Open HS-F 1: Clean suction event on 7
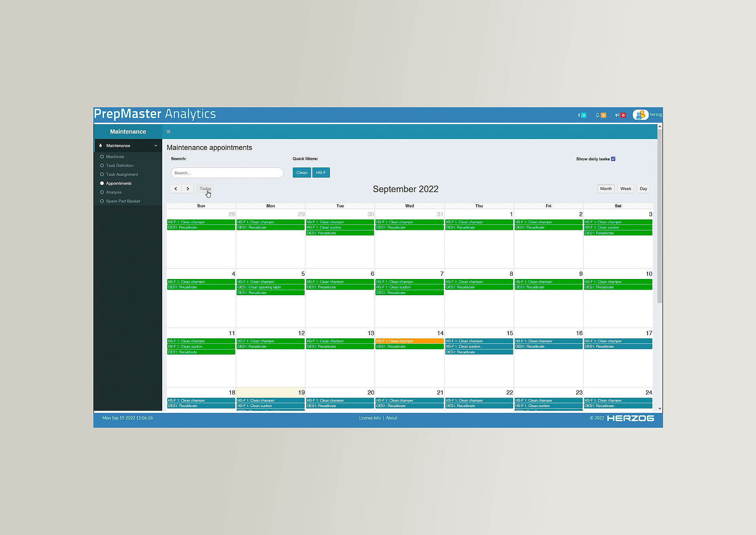756x535 pixels. click(409, 287)
